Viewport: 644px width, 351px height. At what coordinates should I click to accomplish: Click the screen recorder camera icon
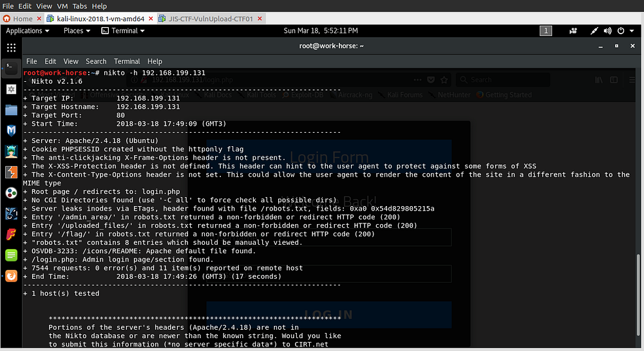[573, 31]
